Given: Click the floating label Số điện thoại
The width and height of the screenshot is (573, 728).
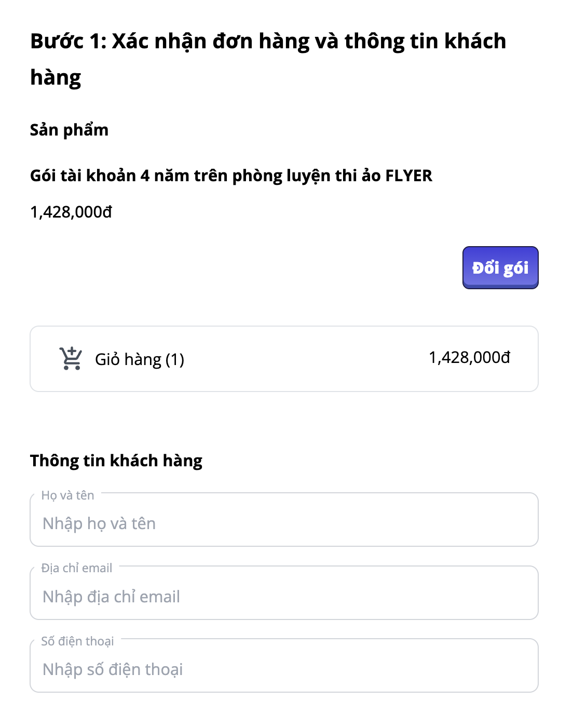Looking at the screenshot, I should pos(77,641).
